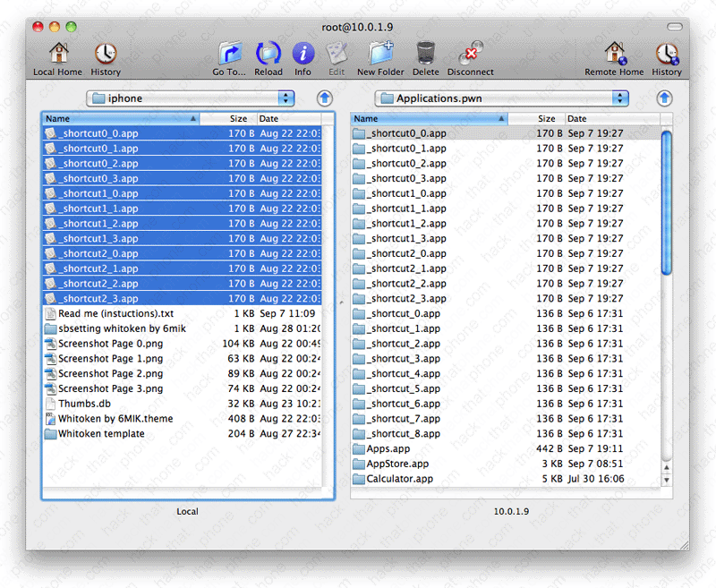Viewport: 716px width, 588px height.
Task: Sort remote files by Size column
Action: [535, 118]
